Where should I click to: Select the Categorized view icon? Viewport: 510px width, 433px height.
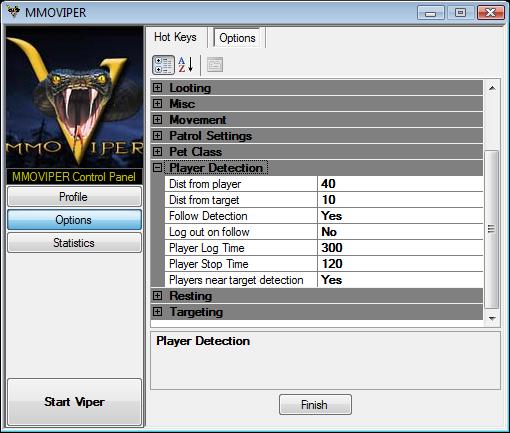coord(163,65)
